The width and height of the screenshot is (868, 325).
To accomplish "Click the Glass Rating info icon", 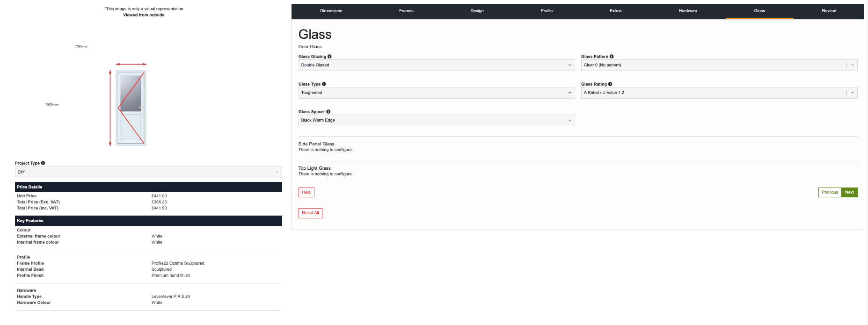I will [x=610, y=84].
